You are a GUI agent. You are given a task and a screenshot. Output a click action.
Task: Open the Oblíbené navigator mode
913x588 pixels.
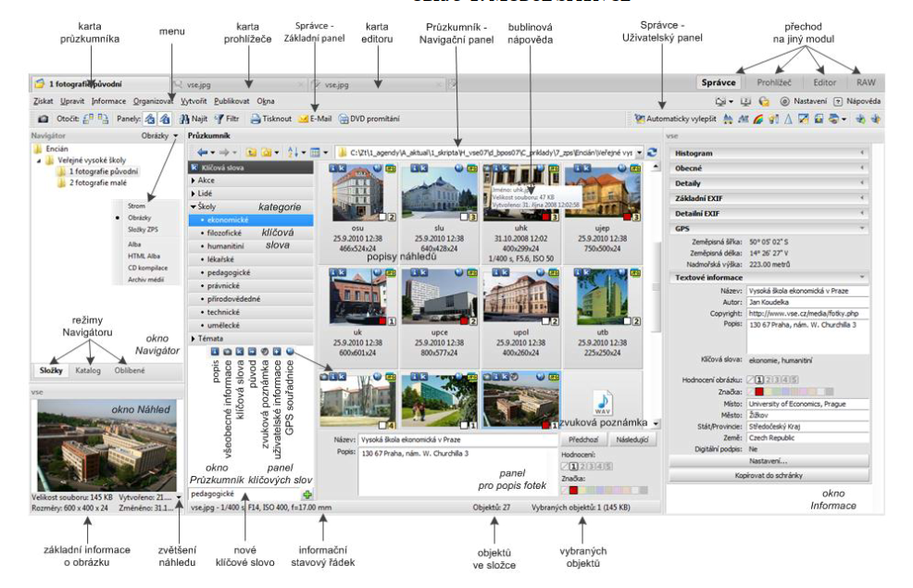(x=130, y=370)
